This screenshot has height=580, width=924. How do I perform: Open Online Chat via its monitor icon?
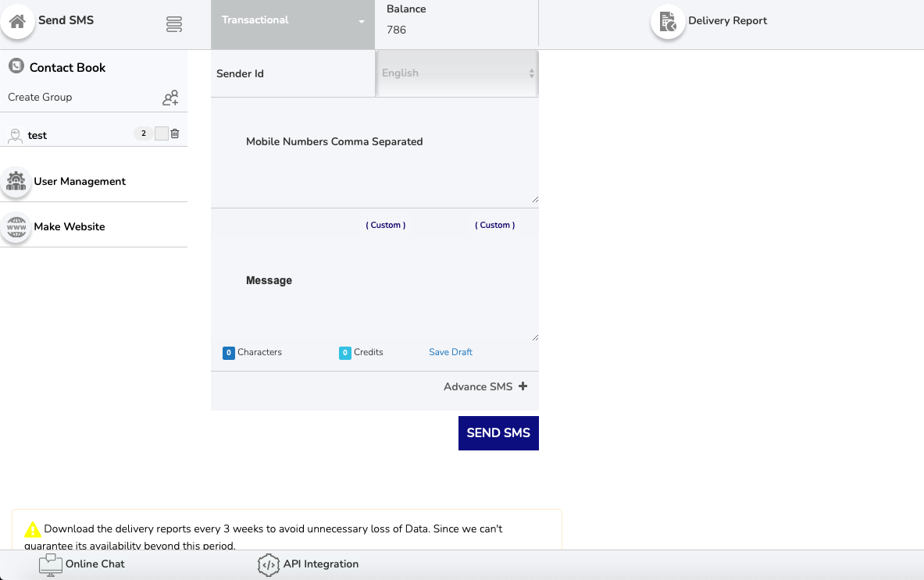click(x=51, y=564)
